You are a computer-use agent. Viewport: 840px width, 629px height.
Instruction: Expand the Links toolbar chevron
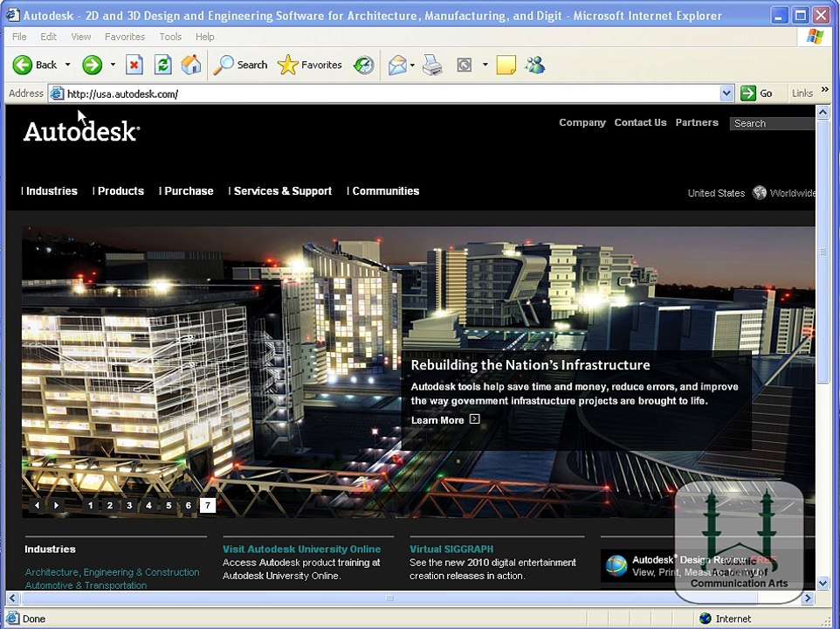tap(824, 90)
